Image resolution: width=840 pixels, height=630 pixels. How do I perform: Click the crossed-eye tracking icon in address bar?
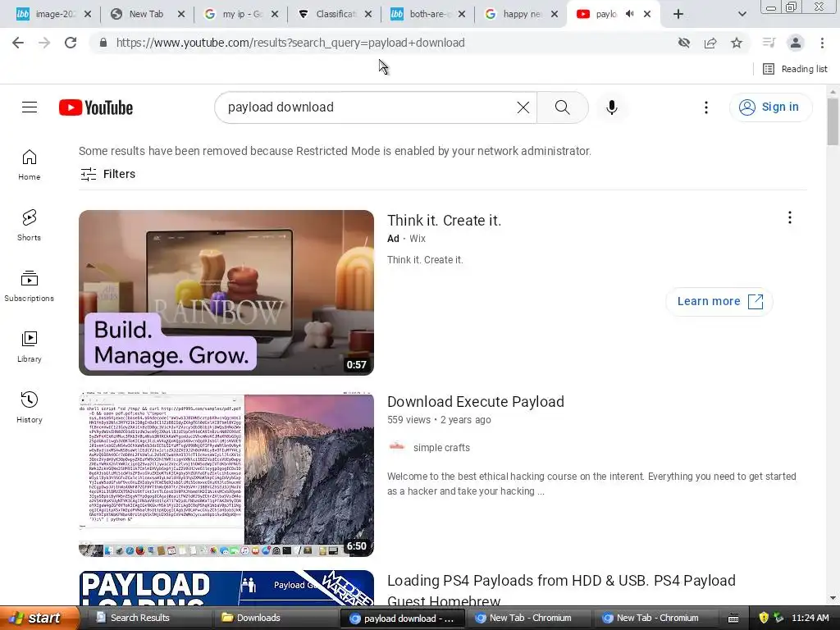(683, 43)
